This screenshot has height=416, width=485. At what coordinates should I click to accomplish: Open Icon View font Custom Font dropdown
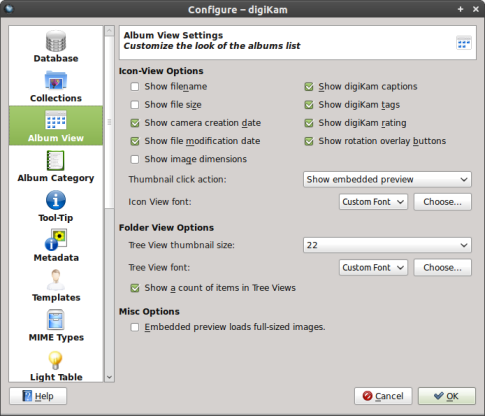point(373,202)
